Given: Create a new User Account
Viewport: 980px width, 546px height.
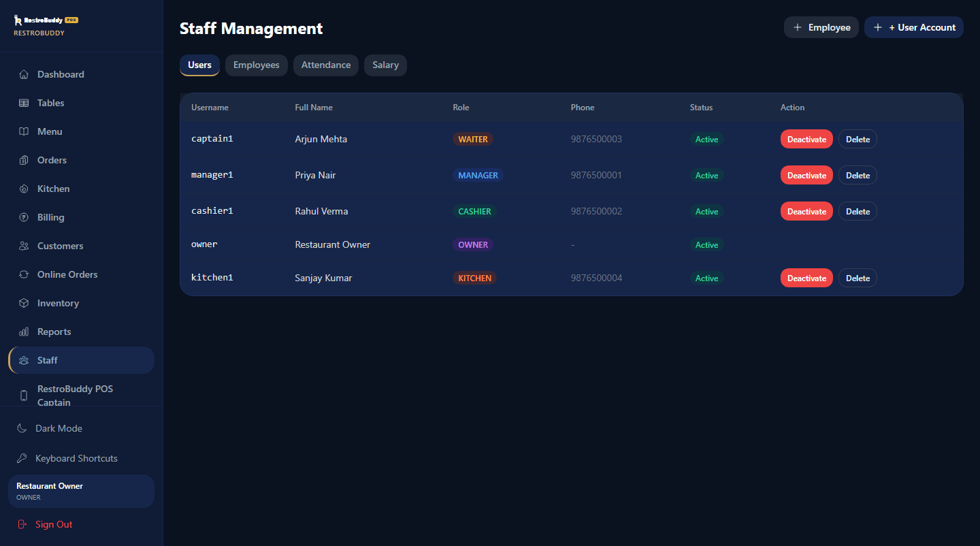Looking at the screenshot, I should (x=914, y=27).
